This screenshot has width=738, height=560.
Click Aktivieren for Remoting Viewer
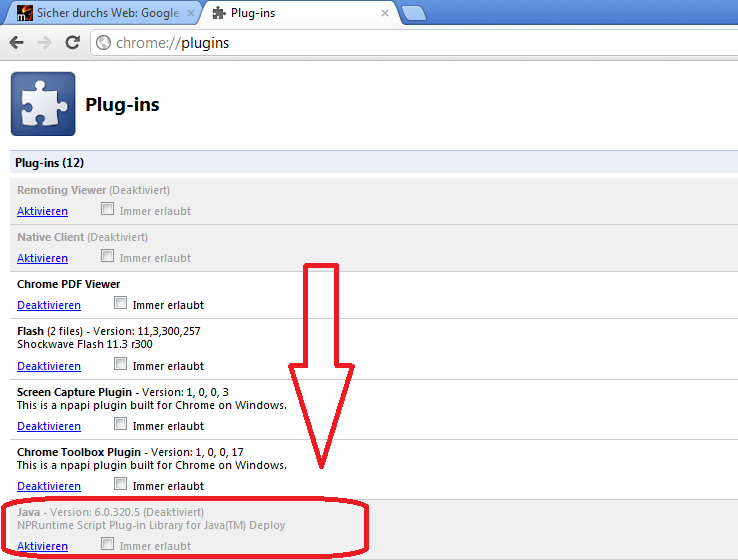(42, 211)
